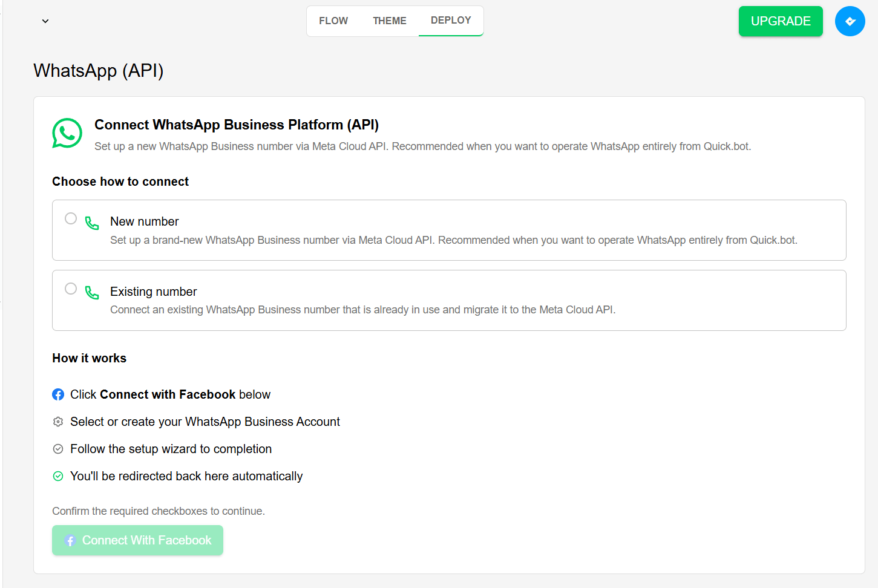
Task: Click the 'Select or create your WhatsApp' step
Action: point(205,422)
